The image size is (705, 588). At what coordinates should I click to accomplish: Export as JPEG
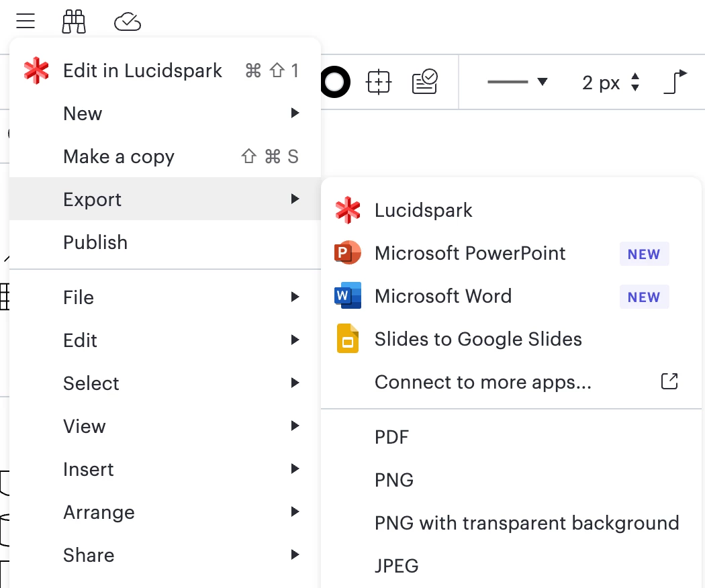pos(511,566)
